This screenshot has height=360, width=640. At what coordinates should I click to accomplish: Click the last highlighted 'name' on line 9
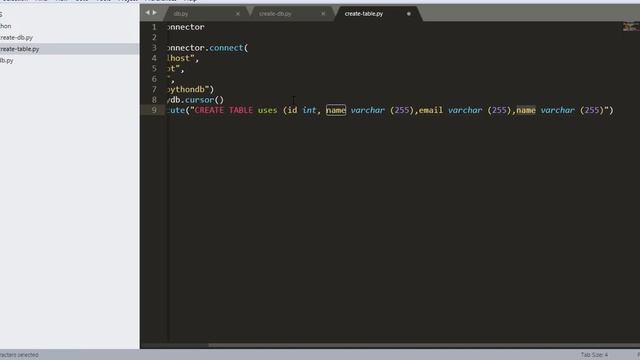526,110
